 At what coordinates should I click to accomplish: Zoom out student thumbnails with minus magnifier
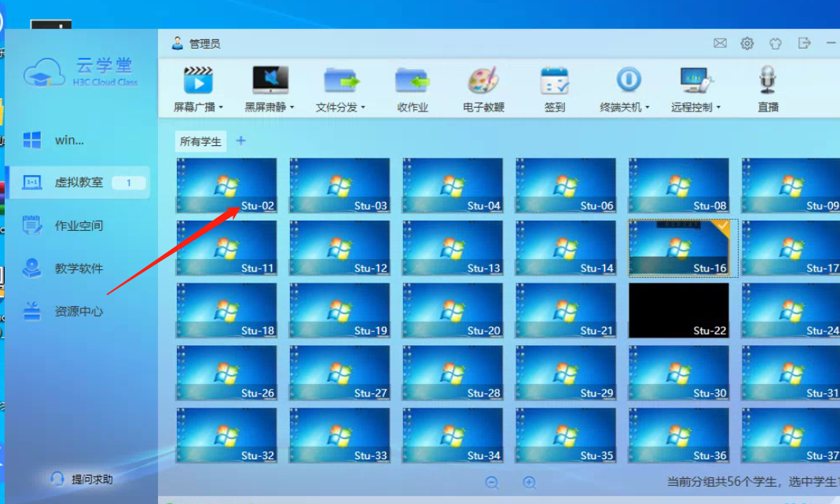pos(492,483)
